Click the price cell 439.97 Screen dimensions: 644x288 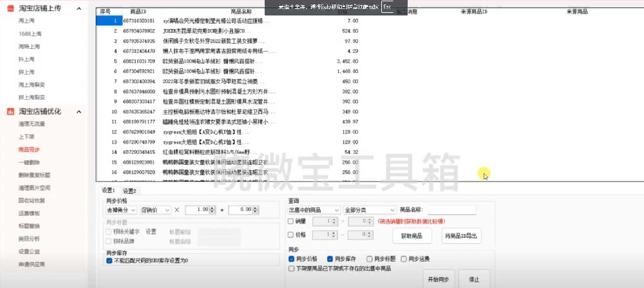[x=350, y=122]
